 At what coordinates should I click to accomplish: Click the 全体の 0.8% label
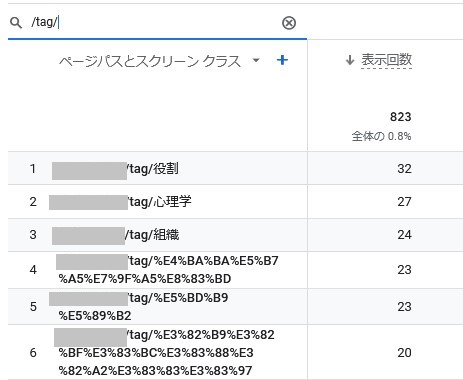coord(381,136)
